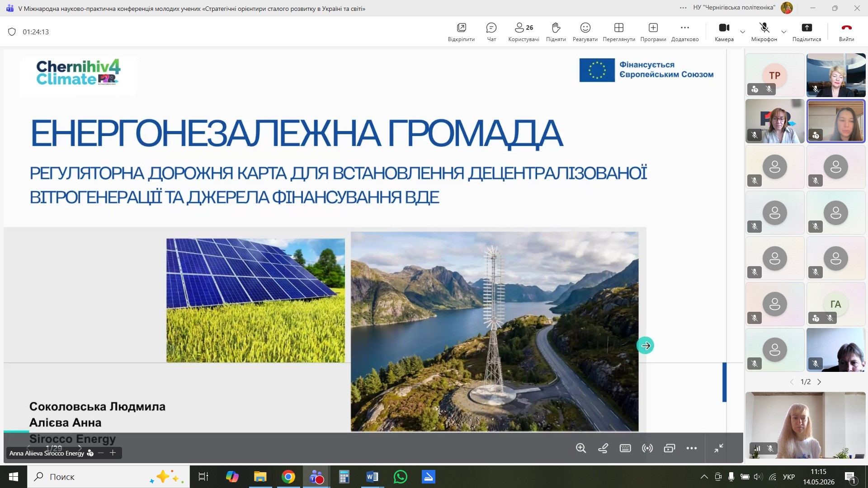
Task: Open the Переглянути view options
Action: [x=619, y=32]
